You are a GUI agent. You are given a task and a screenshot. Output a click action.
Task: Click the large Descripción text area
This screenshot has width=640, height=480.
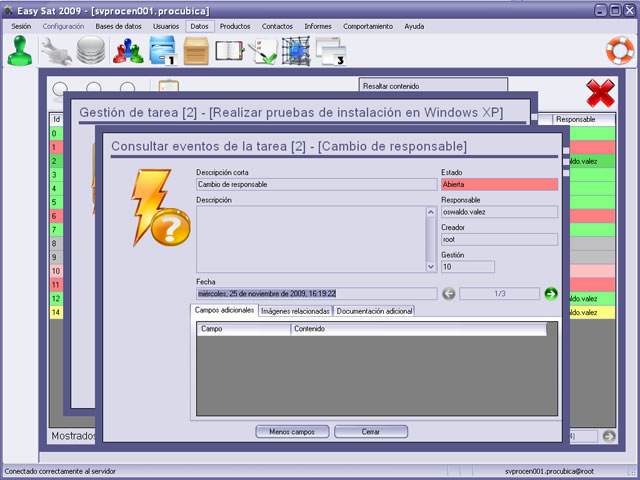click(311, 239)
